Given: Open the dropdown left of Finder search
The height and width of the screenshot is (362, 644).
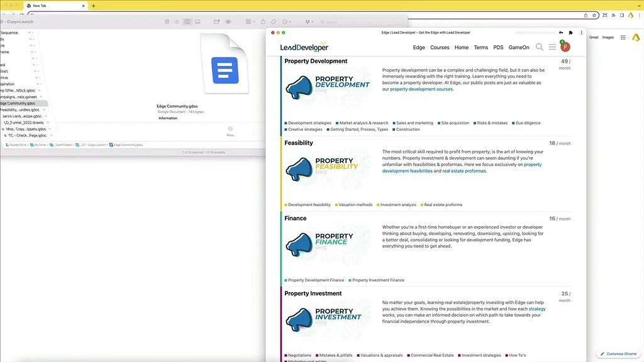Looking at the screenshot, I should (309, 22).
